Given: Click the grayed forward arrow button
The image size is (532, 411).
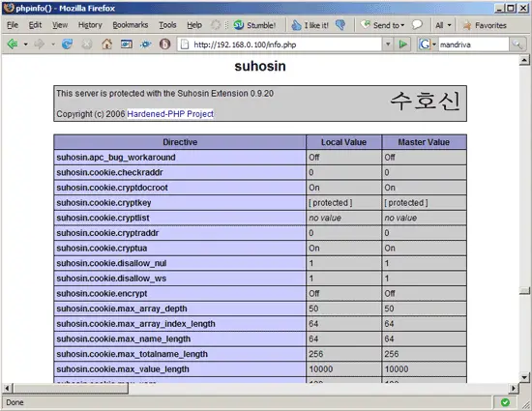Looking at the screenshot, I should pyautogui.click(x=40, y=44).
